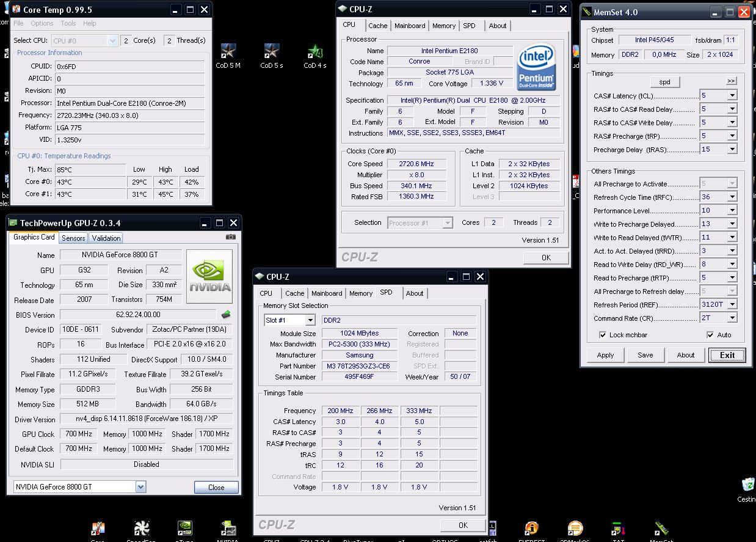Screen dimensions: 756x542
Task: Open the Read to Write Delay (tRD_WR) dropdown
Action: [x=732, y=264]
